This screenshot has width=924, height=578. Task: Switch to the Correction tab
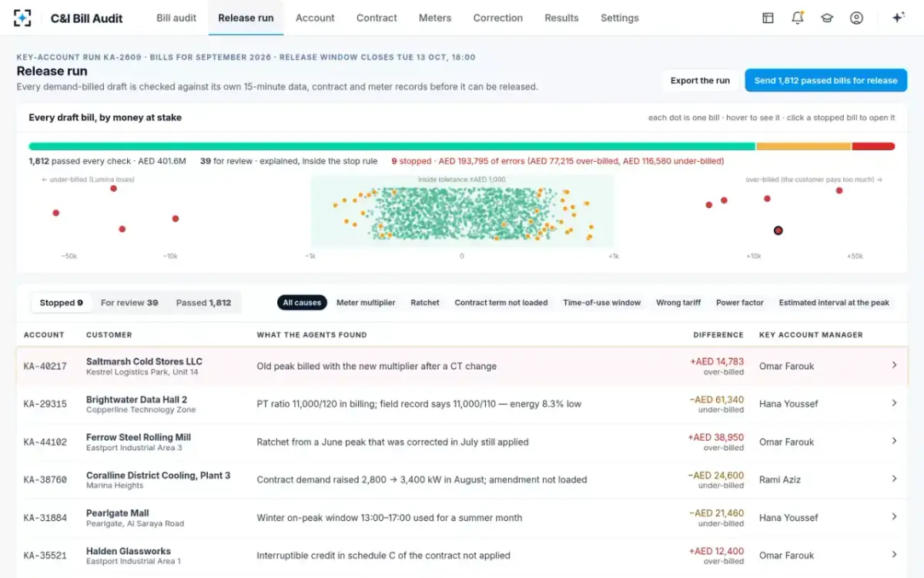coord(498,18)
